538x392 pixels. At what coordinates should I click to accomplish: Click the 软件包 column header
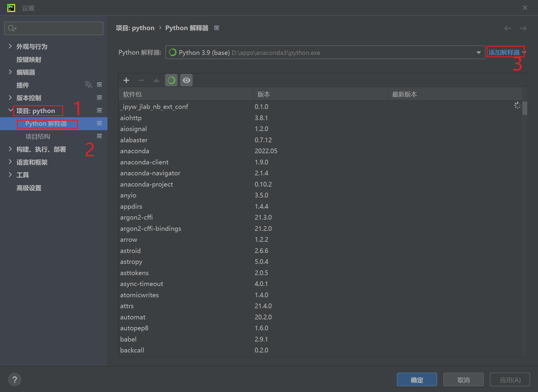tap(186, 94)
